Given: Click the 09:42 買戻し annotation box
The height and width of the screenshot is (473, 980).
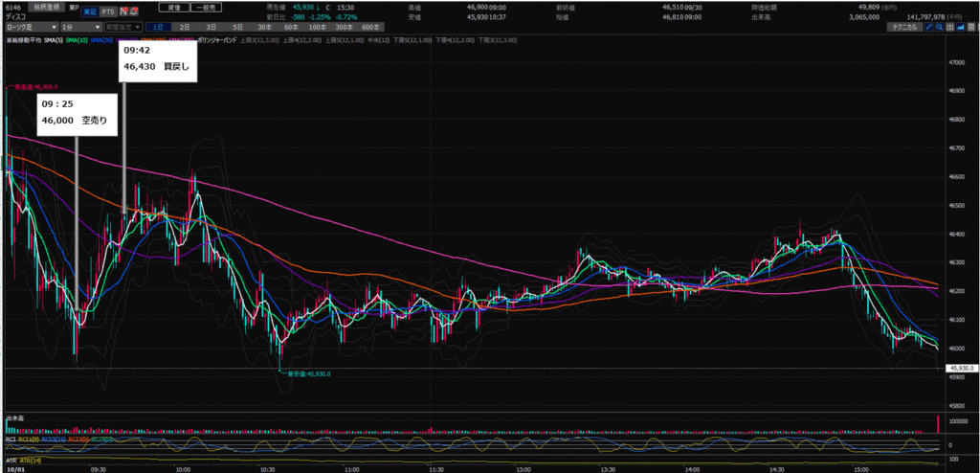Looking at the screenshot, I should pos(159,62).
